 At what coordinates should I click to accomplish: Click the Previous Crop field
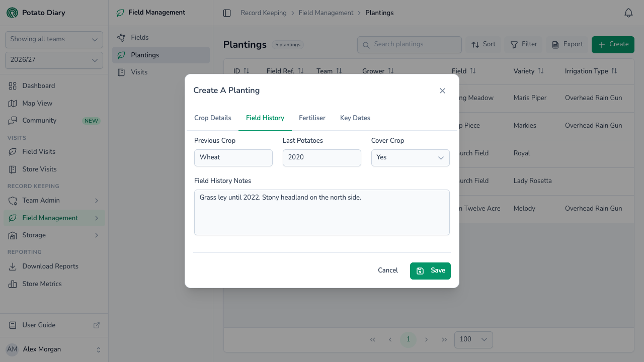pos(233,157)
